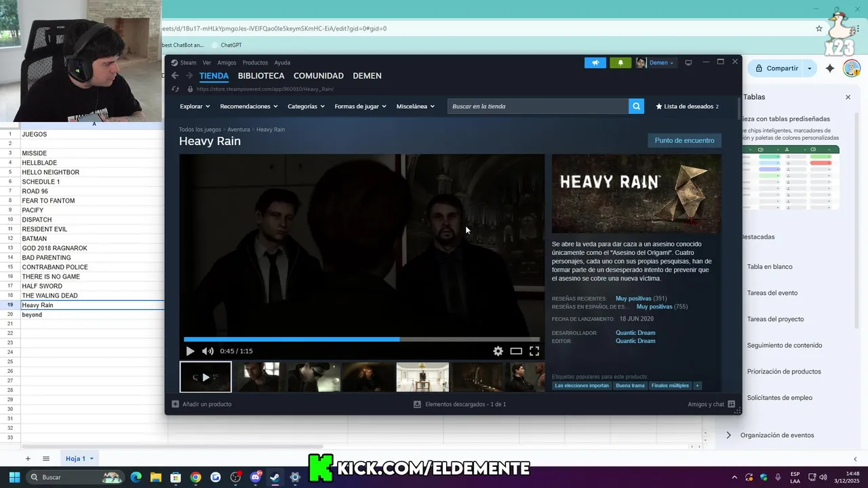Select cell containing RESIDENT EVIL
Image resolution: width=868 pixels, height=488 pixels.
[92, 229]
